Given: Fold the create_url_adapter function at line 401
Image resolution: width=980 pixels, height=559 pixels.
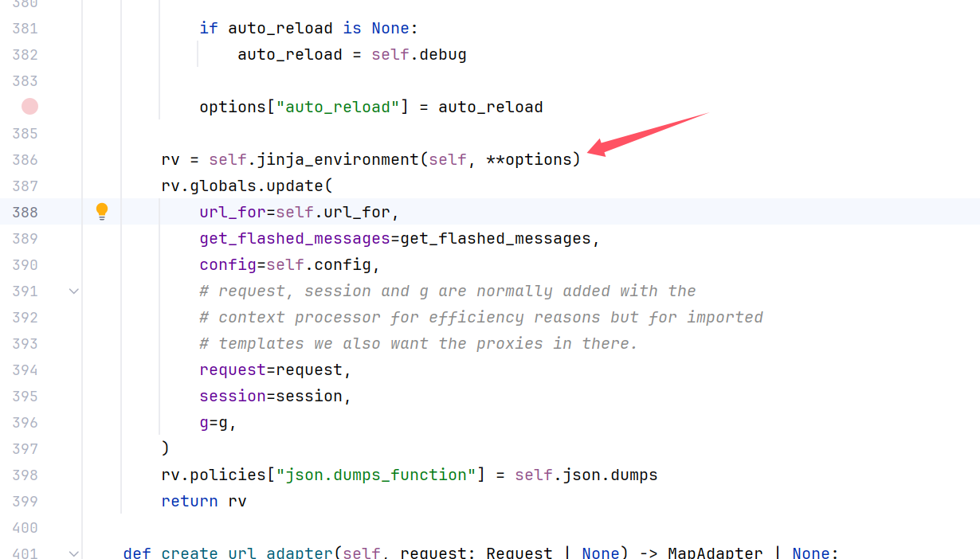Looking at the screenshot, I should point(74,553).
